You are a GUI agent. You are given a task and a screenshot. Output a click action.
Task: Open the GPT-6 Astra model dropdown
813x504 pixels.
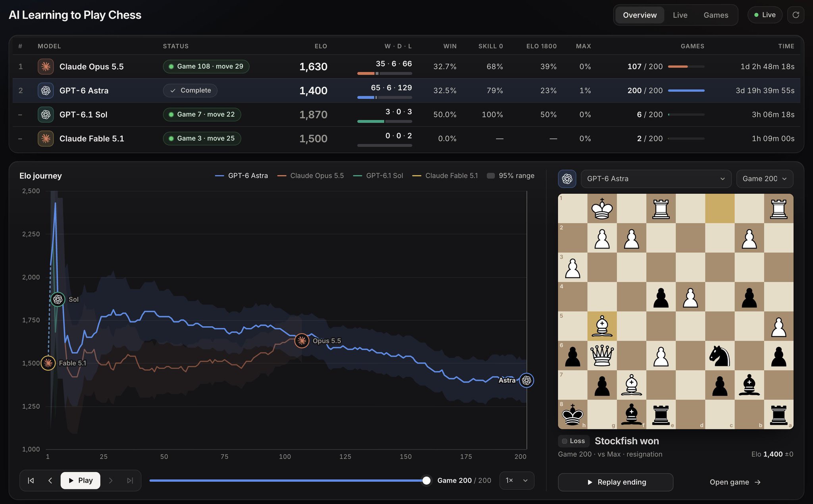pyautogui.click(x=656, y=179)
